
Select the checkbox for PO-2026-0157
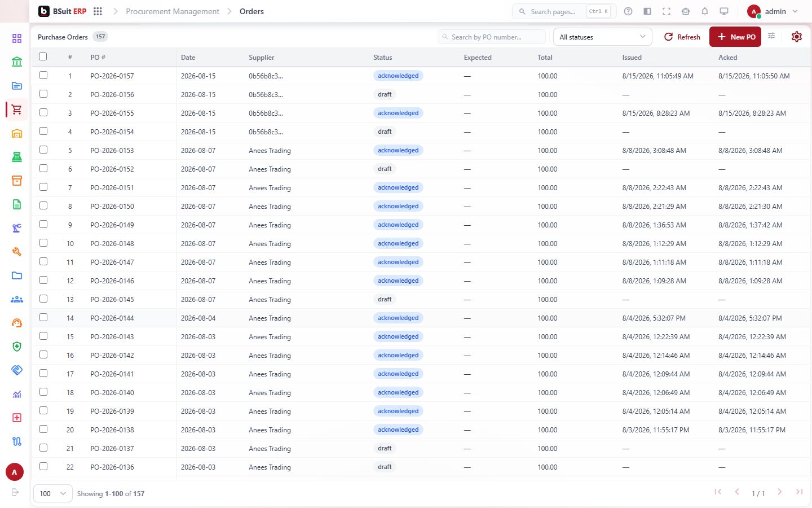(43, 75)
